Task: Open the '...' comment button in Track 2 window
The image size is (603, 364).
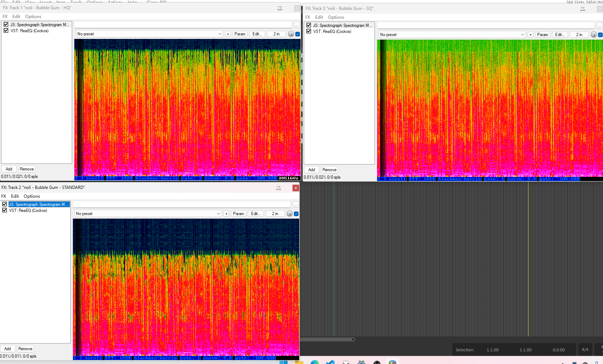Action: 295,205
